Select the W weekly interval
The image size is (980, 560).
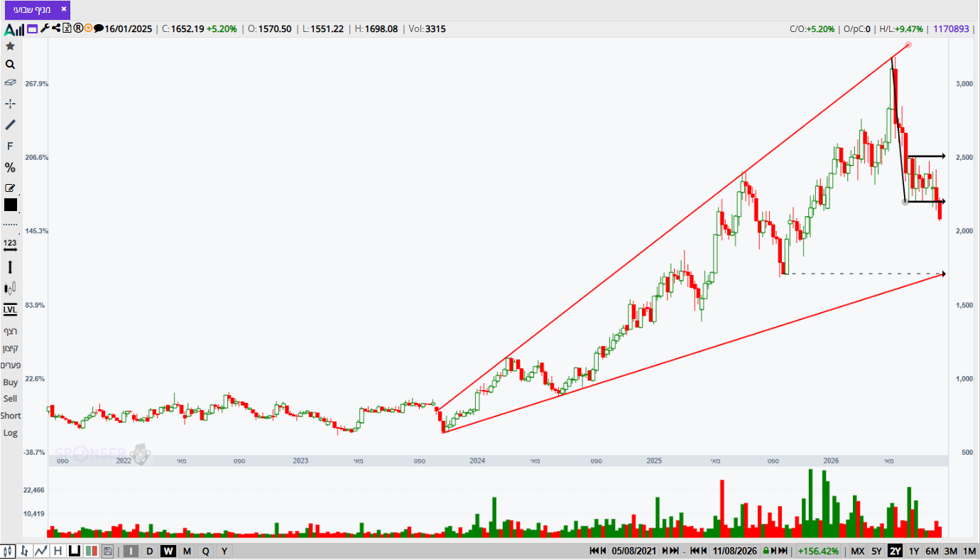tap(168, 551)
